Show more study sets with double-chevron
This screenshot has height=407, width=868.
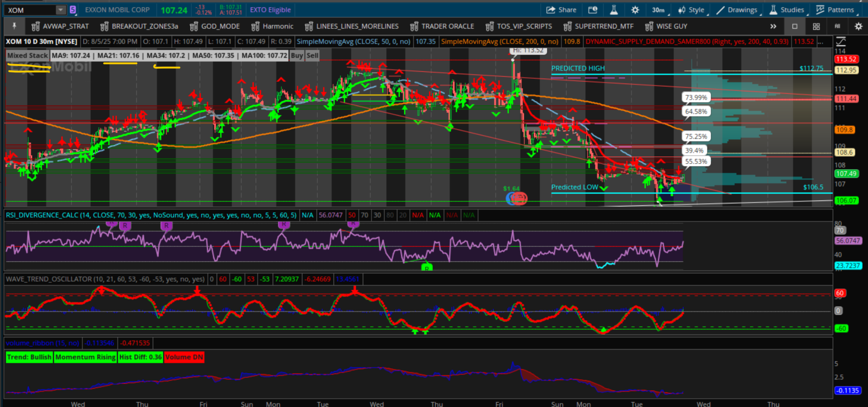[773, 26]
